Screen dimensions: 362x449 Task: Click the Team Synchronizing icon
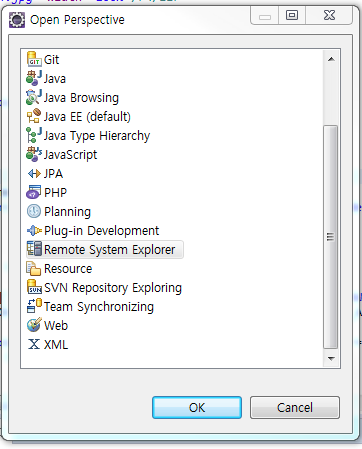click(x=34, y=306)
